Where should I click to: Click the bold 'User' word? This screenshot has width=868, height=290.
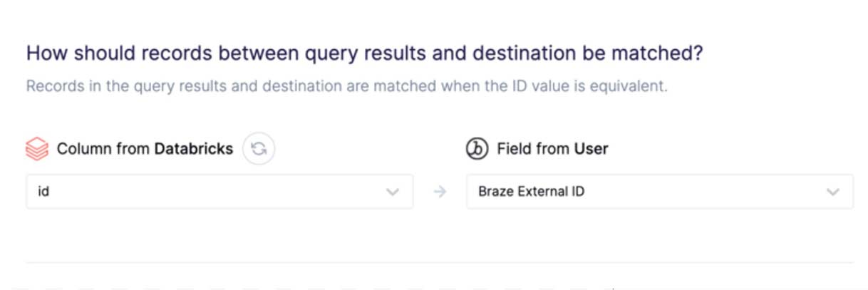(x=591, y=149)
